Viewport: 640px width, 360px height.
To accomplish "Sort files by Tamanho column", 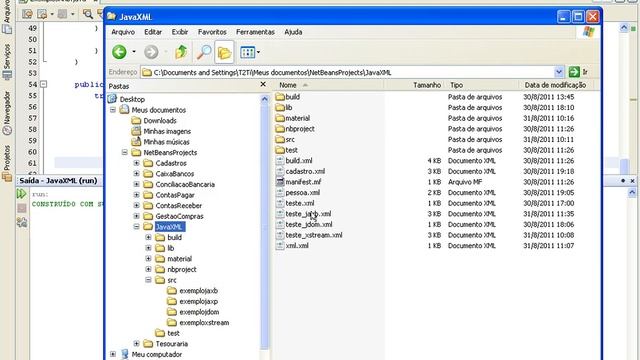I will (x=415, y=85).
